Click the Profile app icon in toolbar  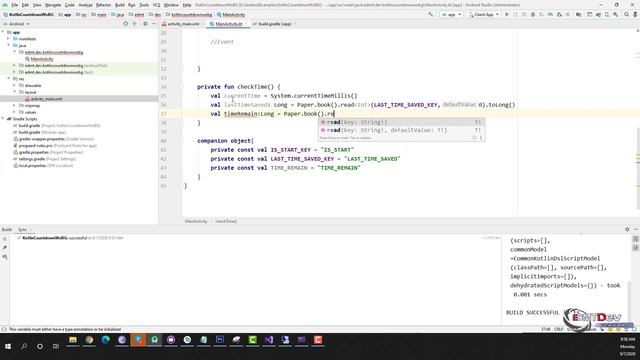[550, 14]
